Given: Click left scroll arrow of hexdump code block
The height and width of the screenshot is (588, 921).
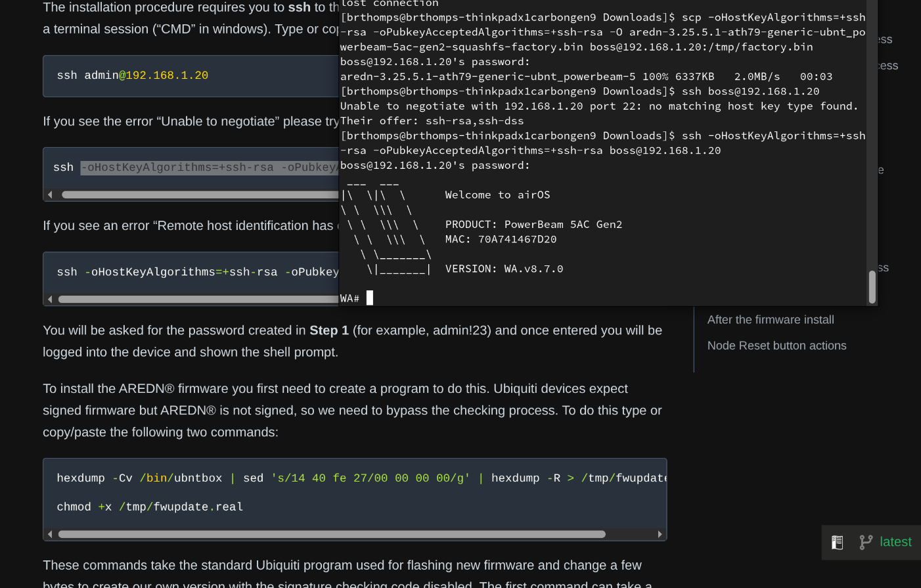Looking at the screenshot, I should (x=51, y=534).
